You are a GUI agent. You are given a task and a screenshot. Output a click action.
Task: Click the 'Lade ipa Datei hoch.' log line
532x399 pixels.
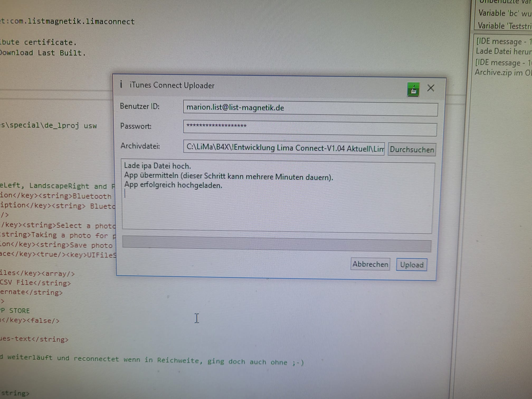tap(157, 166)
